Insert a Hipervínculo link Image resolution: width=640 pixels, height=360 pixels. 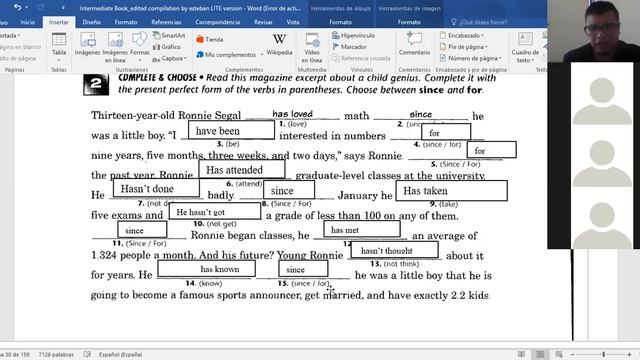pyautogui.click(x=353, y=36)
